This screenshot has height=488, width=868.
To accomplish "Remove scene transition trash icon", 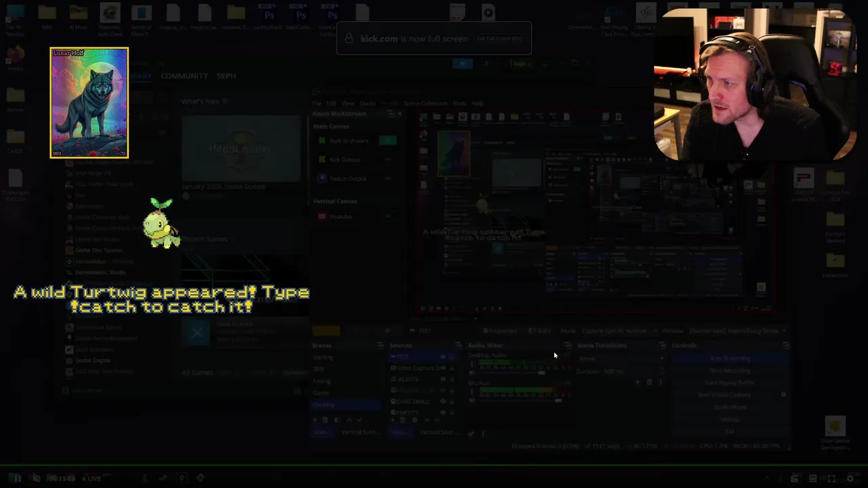I will pos(649,382).
